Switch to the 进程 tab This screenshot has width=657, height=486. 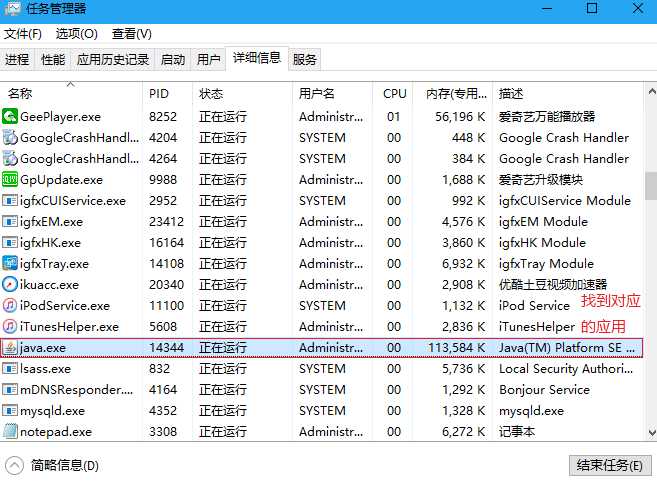point(18,60)
